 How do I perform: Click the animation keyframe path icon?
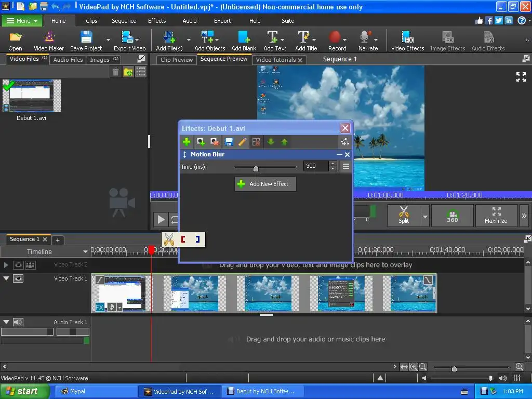[x=345, y=142]
